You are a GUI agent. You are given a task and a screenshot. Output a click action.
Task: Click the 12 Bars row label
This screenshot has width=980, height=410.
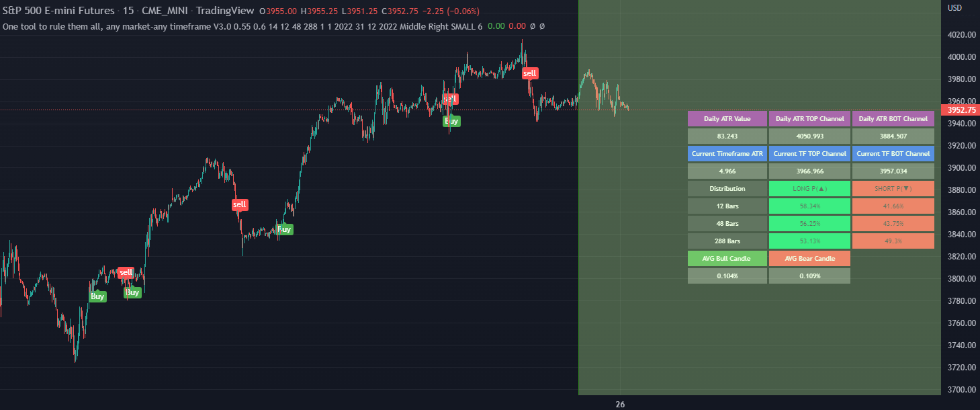[x=727, y=206]
